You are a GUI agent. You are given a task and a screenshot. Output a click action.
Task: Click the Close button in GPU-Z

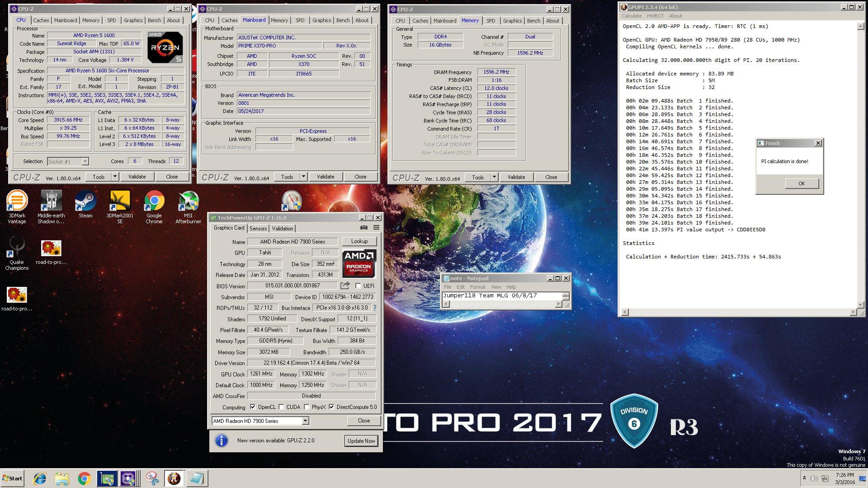click(x=364, y=421)
